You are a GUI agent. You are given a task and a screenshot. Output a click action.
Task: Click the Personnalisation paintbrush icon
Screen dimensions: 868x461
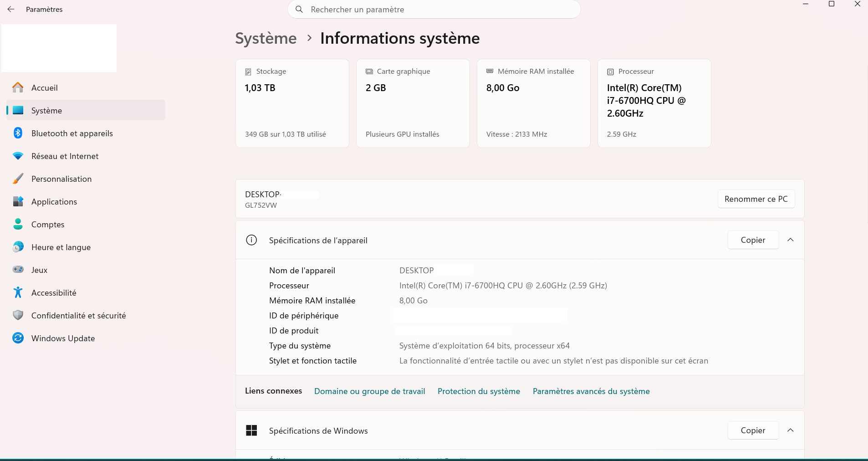[18, 179]
